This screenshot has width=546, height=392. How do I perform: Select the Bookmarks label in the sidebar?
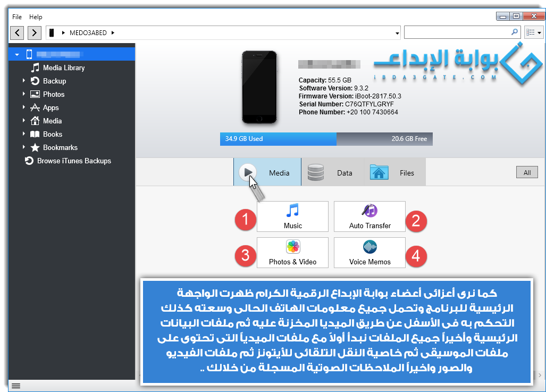pyautogui.click(x=60, y=147)
